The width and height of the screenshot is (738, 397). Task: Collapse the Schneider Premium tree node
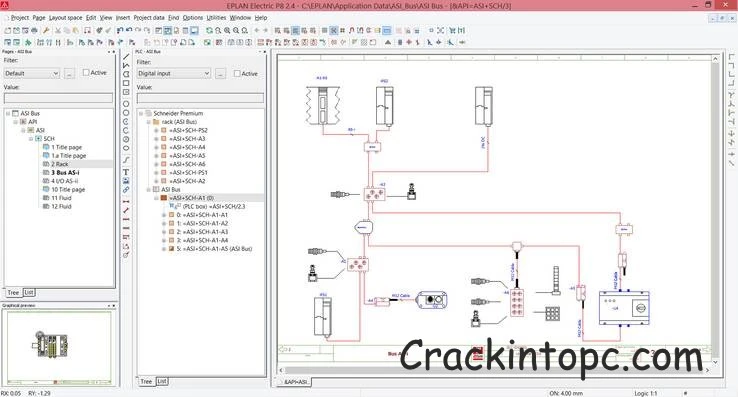tap(141, 113)
